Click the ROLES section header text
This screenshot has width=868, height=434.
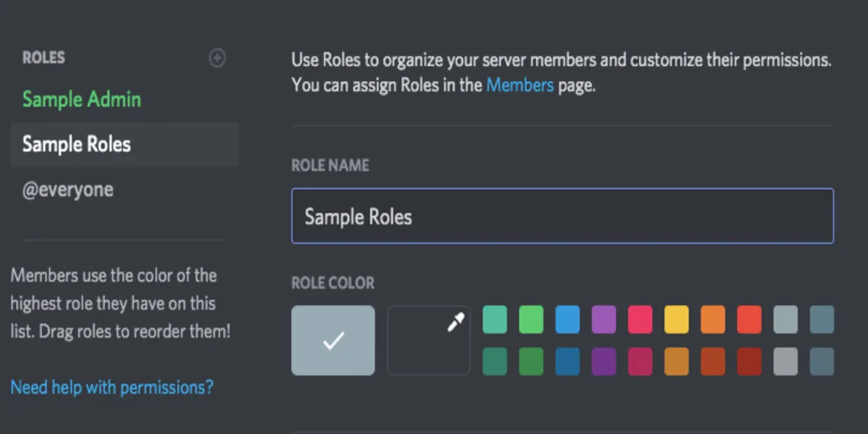pos(43,58)
